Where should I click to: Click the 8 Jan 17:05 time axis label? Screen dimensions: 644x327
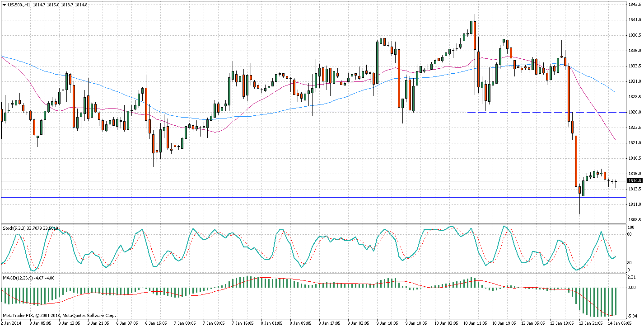(330, 323)
